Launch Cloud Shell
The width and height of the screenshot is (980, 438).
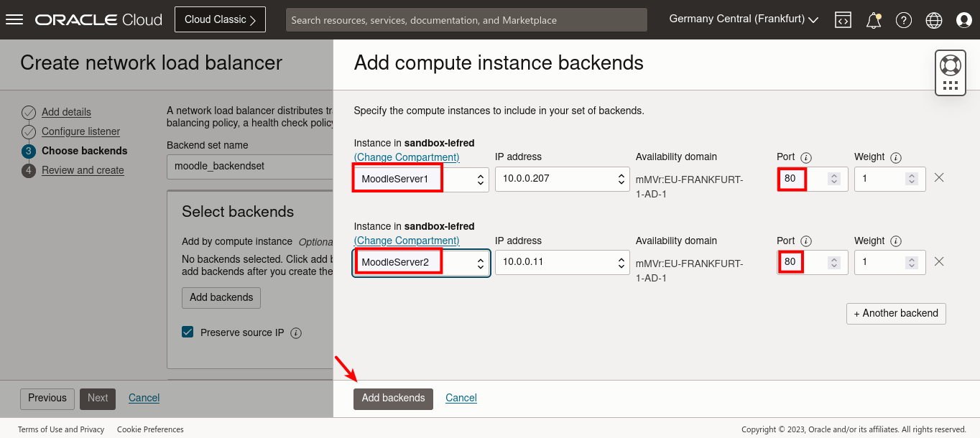point(843,19)
